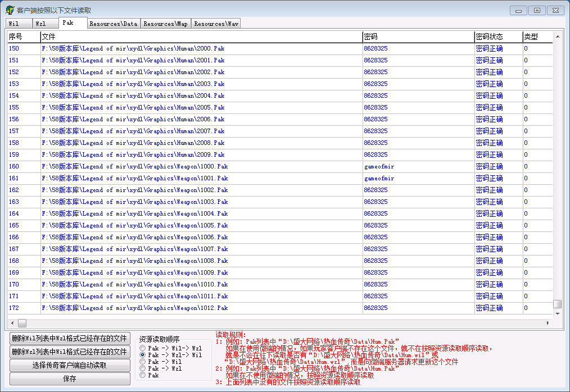Click 删除Wzl列表中Wil格式已经存在的文件 button
The image size is (570, 392).
coord(70,352)
